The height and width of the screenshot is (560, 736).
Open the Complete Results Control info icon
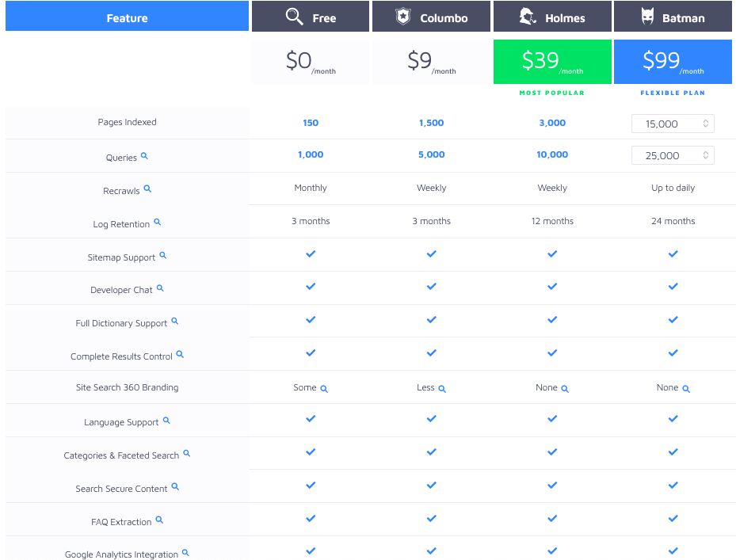point(180,354)
